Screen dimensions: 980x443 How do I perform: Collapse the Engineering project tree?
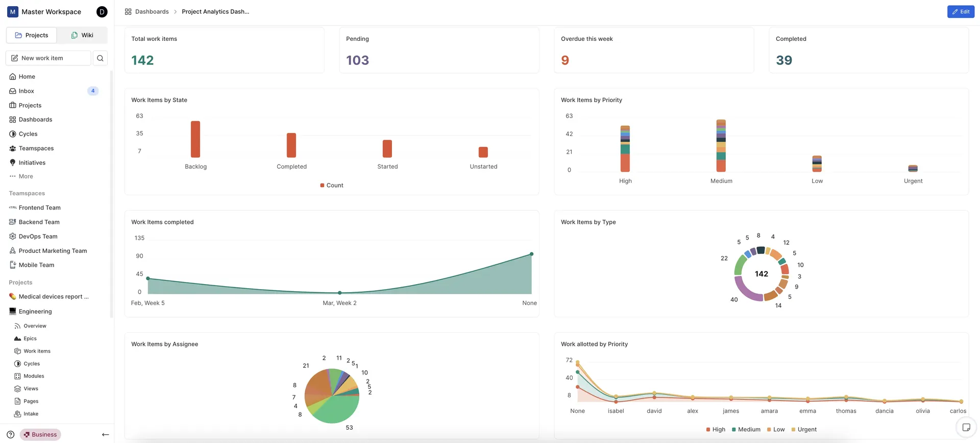(35, 312)
